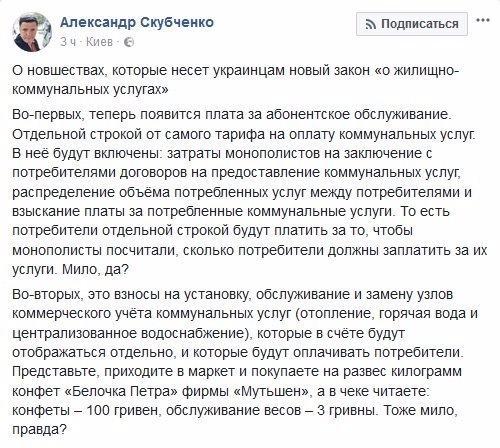Open the Киев location link
This screenshot has height=448, width=500.
[99, 42]
